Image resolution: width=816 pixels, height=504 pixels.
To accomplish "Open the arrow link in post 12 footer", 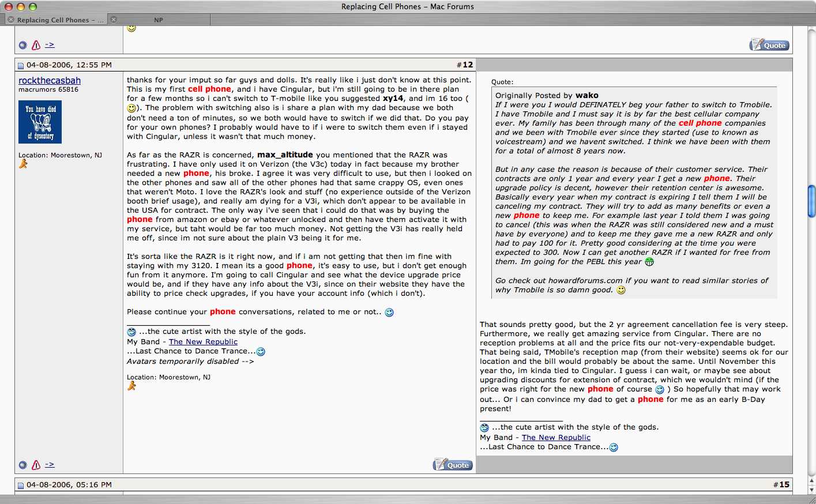I will coord(50,464).
